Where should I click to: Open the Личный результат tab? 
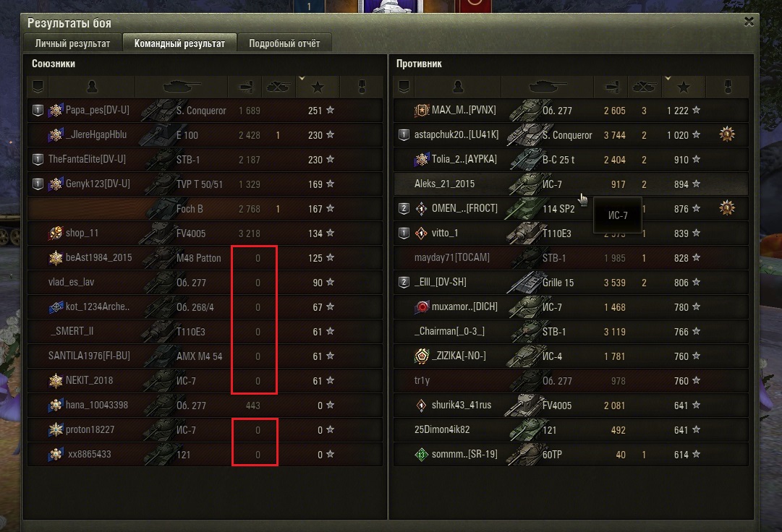click(73, 43)
